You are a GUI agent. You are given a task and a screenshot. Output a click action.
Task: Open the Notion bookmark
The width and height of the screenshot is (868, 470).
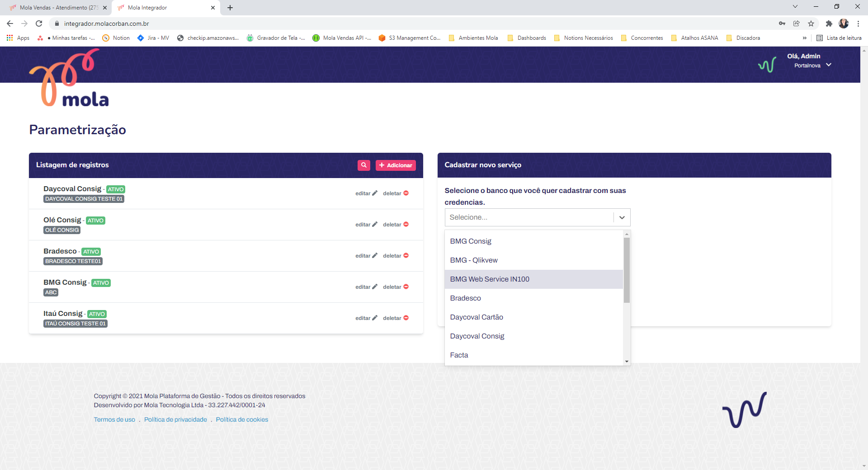pos(116,38)
